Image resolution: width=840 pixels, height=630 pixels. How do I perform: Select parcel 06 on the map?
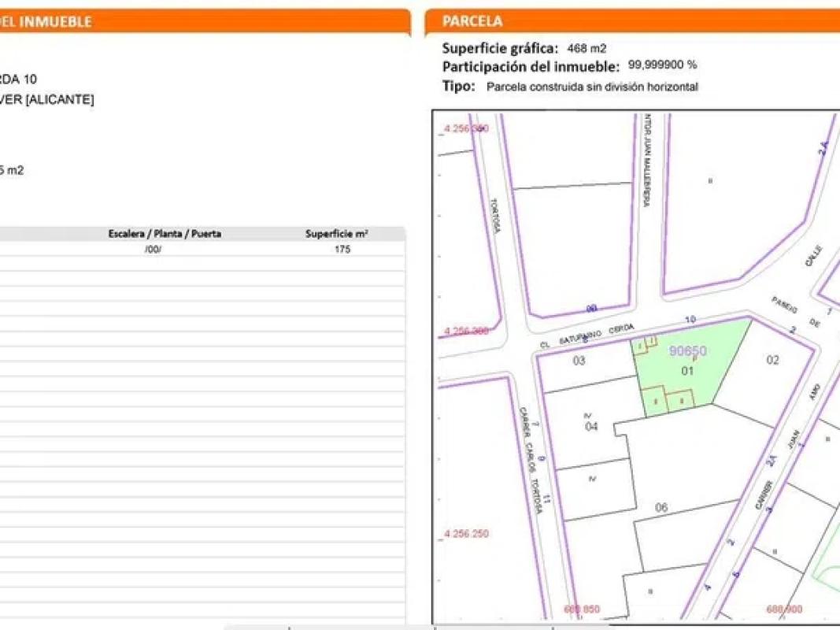pos(661,508)
